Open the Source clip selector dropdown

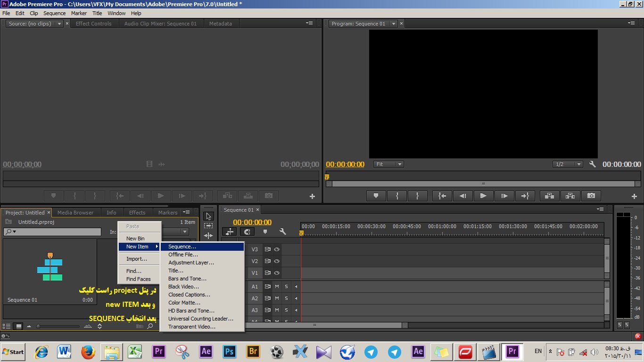click(x=59, y=24)
